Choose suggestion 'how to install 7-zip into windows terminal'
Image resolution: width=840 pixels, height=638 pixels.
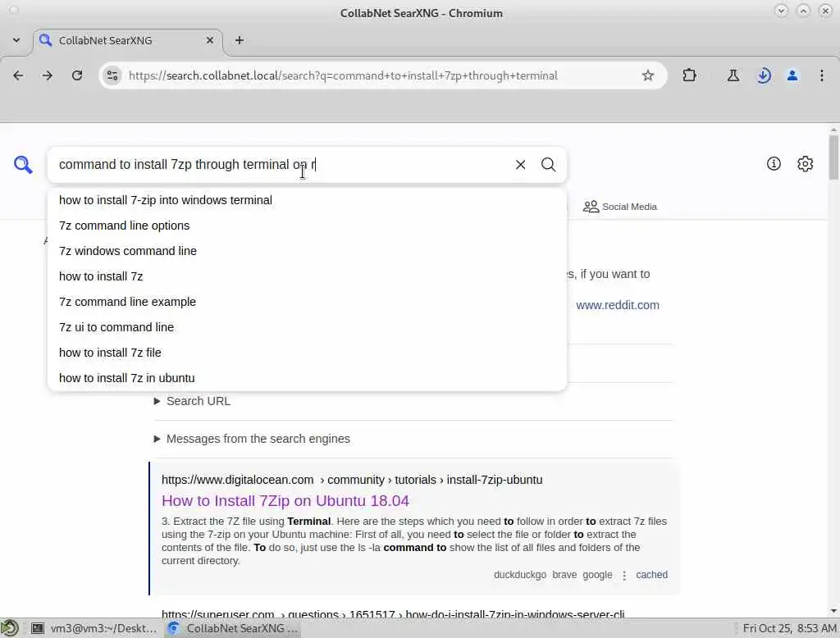307,200
